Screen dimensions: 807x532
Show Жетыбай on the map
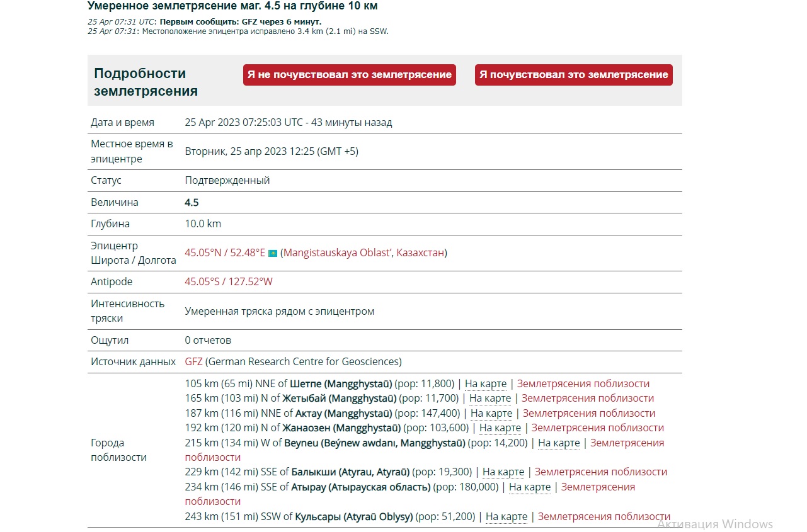coord(489,398)
